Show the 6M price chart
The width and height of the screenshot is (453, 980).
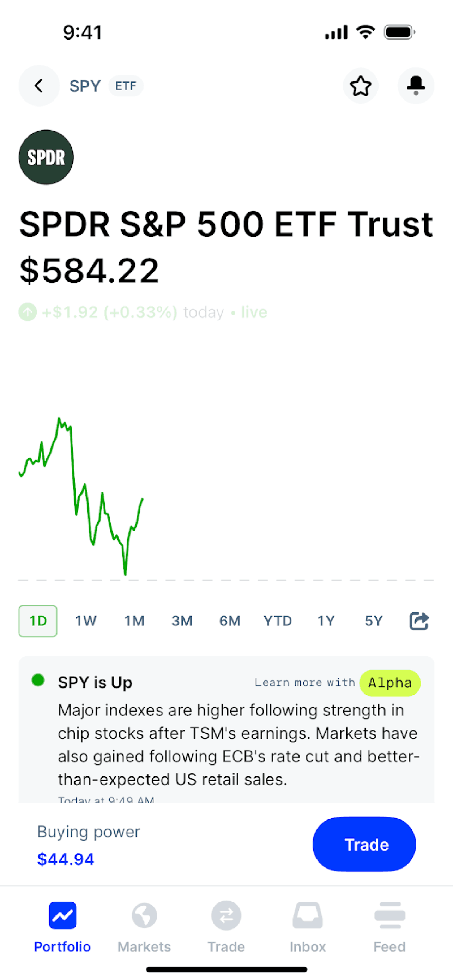point(230,621)
